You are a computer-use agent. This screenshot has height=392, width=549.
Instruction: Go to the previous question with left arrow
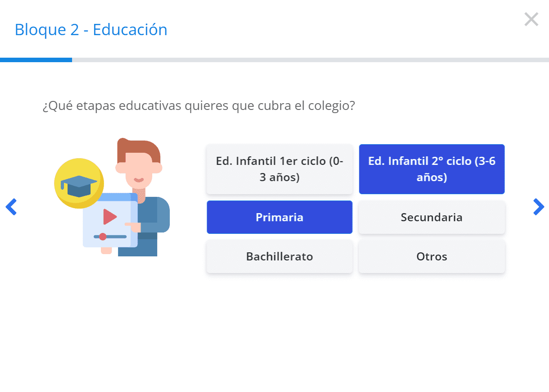point(11,207)
